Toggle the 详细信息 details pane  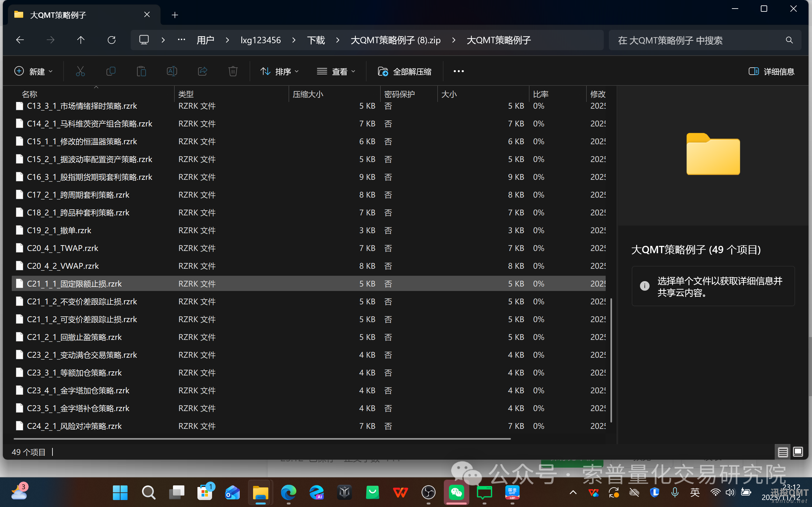point(771,71)
